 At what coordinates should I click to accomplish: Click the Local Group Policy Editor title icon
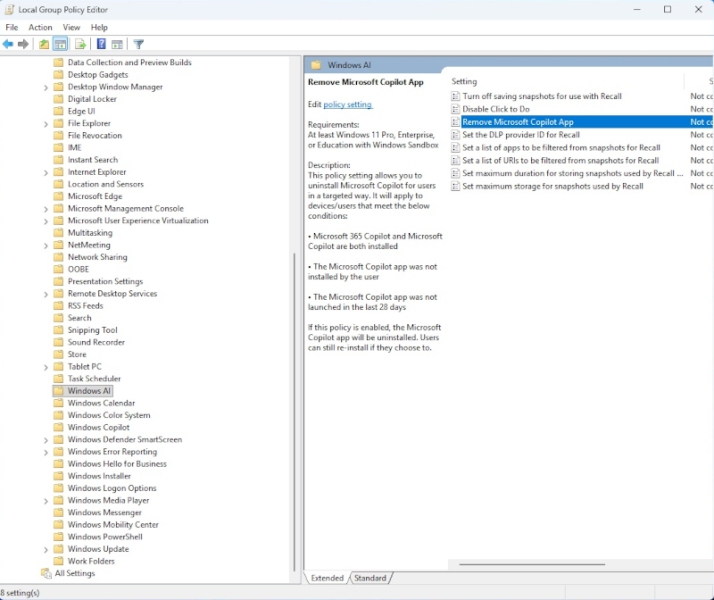pyautogui.click(x=9, y=10)
